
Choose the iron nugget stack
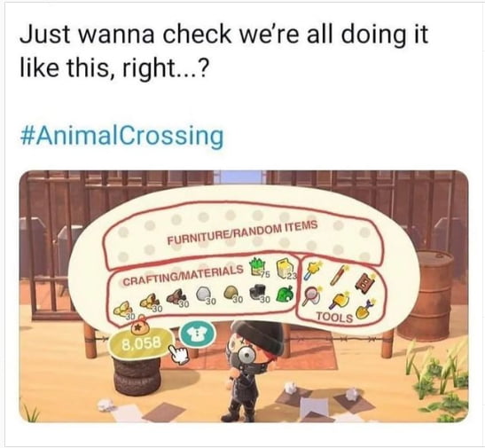tap(258, 292)
